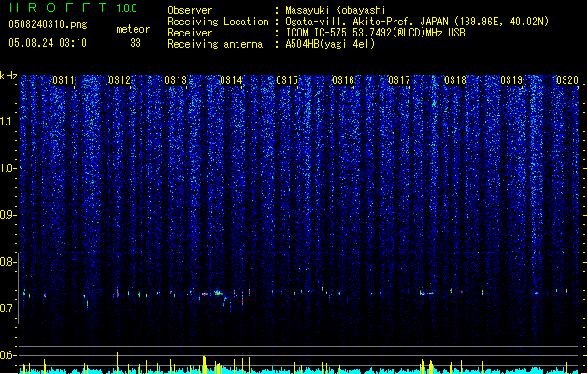Click time marker 0319
Screen dimensions: 588x374
pos(511,80)
